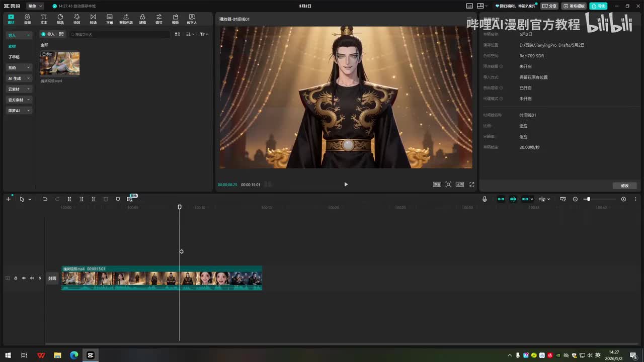Open the 贴纸 stickers tab
644x362 pixels.
click(x=60, y=19)
